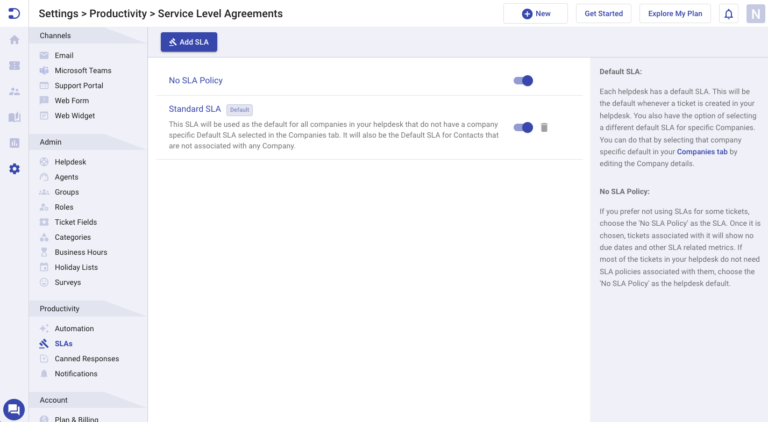768x422 pixels.
Task: Click the Account section header
Action: (87, 400)
